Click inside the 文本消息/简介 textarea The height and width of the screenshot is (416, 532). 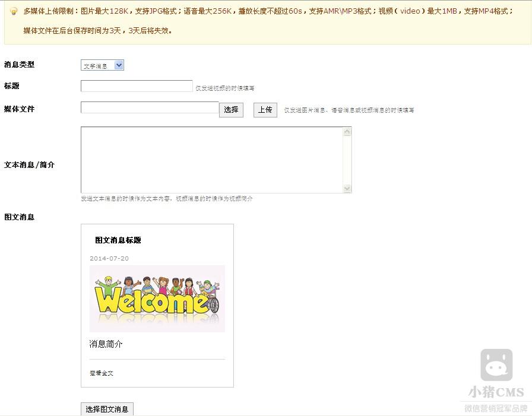(x=212, y=160)
